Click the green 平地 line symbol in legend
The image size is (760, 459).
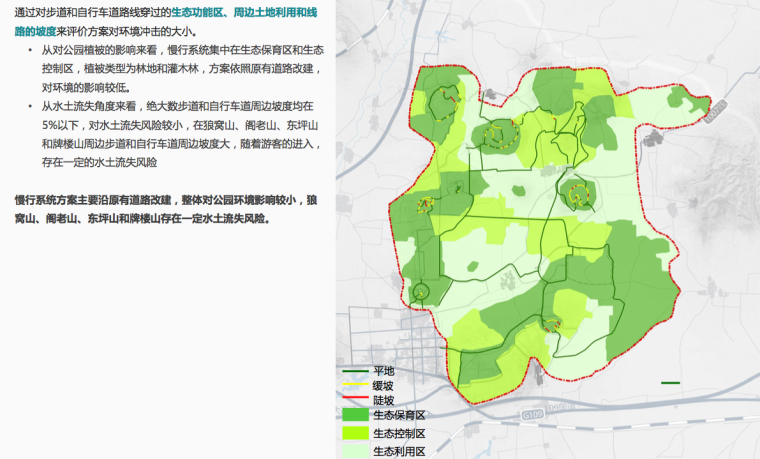tap(354, 371)
